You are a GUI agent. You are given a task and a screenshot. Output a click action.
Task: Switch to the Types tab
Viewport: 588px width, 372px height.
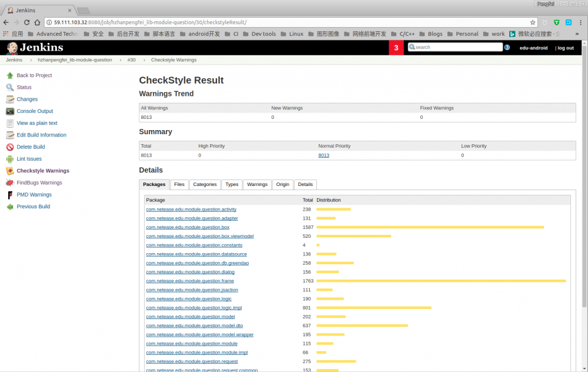[x=232, y=184]
